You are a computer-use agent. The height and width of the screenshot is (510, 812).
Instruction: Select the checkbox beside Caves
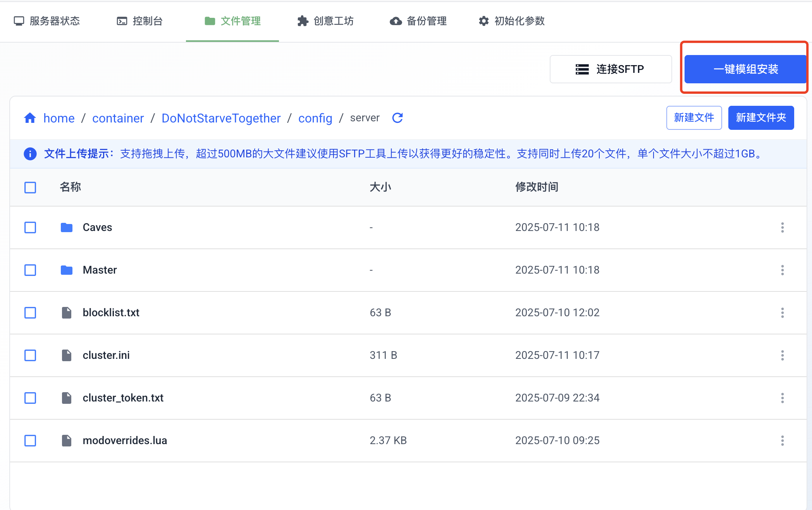coord(30,227)
